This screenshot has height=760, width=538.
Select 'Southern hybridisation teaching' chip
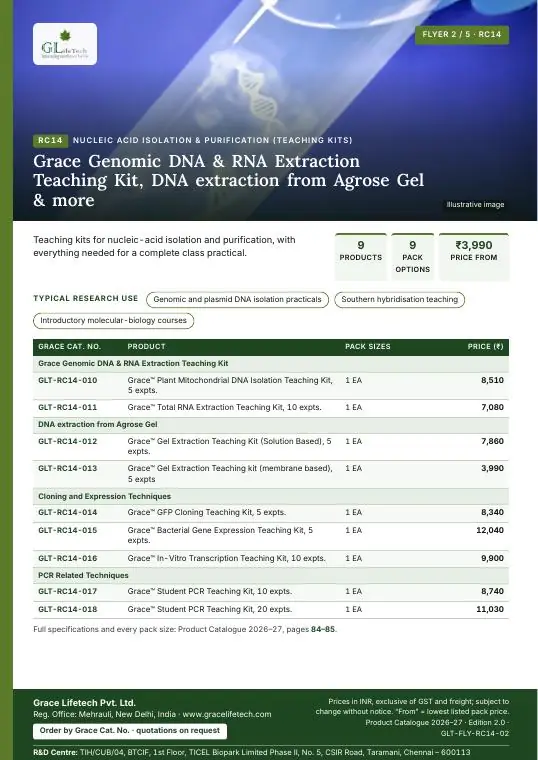point(399,300)
